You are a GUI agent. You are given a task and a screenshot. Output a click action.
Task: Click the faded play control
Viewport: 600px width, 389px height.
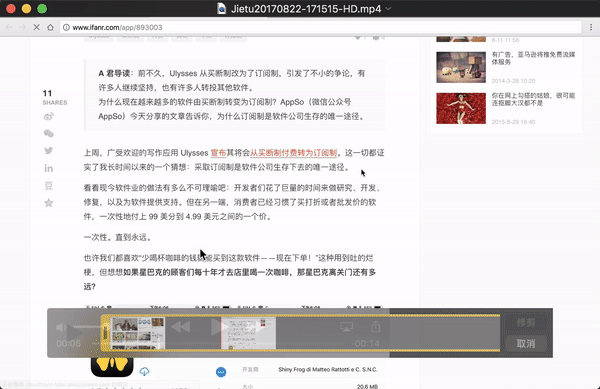coord(219,327)
